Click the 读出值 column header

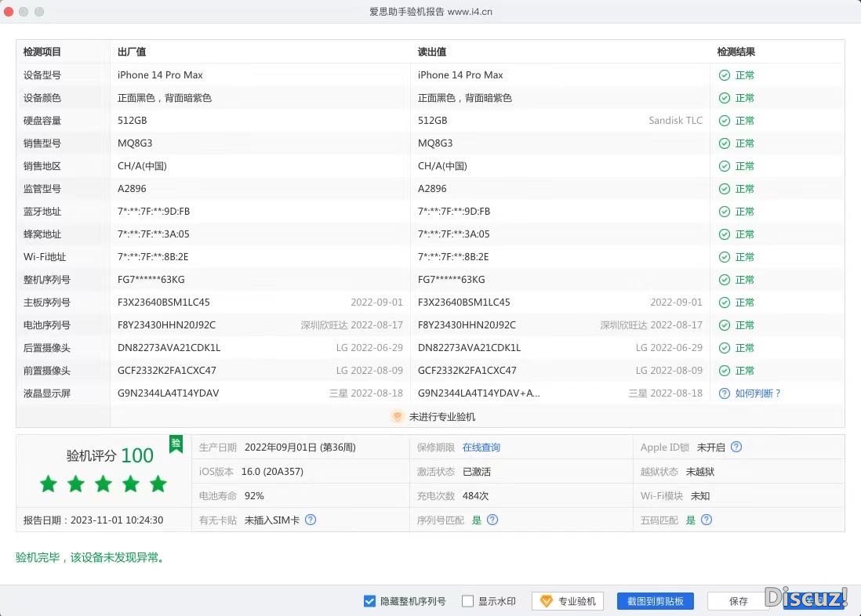point(432,52)
